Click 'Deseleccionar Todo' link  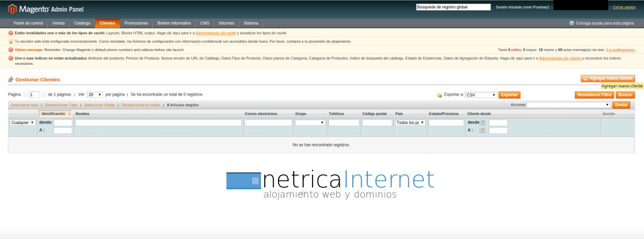pyautogui.click(x=61, y=105)
